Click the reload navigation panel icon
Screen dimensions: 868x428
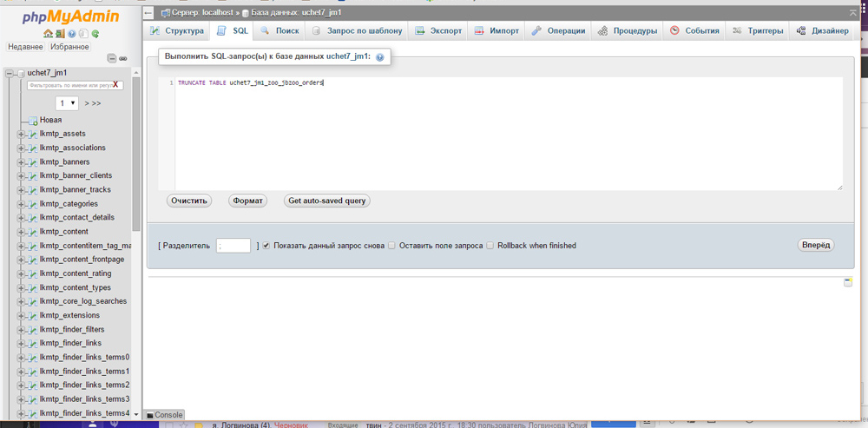coord(95,34)
